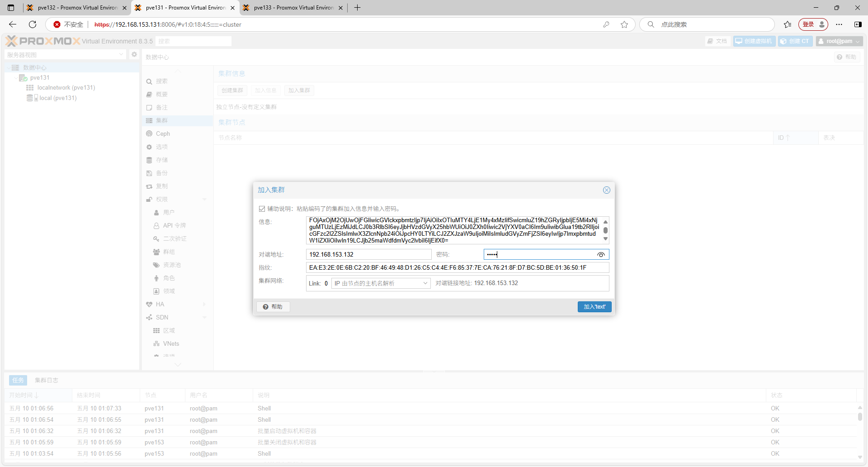The image size is (868, 467).
Task: Click the 创建集群 button
Action: tap(232, 91)
